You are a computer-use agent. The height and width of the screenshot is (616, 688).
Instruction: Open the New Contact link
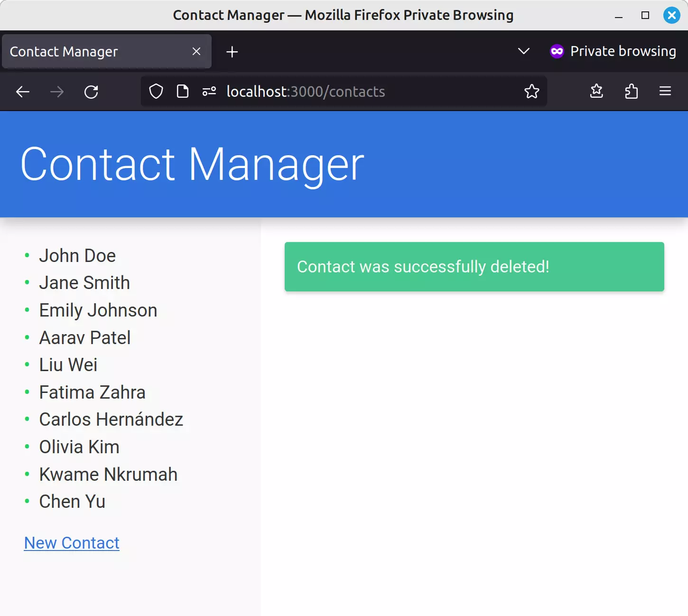[x=72, y=542]
